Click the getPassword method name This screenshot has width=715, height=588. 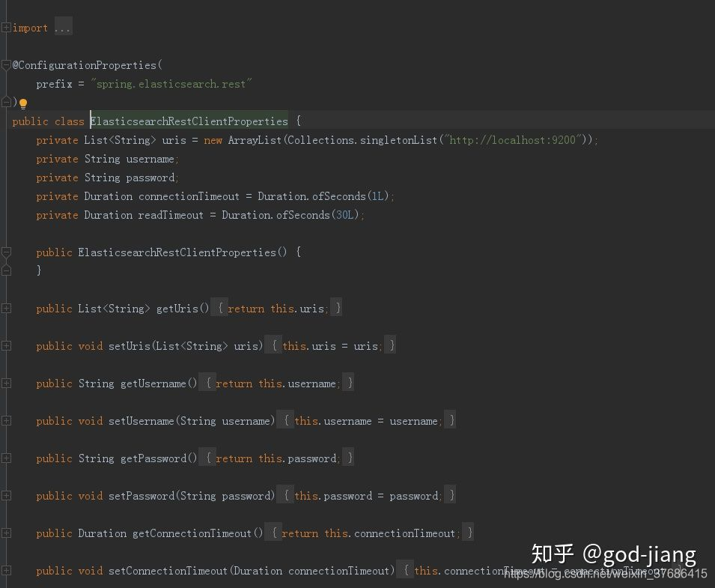[153, 458]
